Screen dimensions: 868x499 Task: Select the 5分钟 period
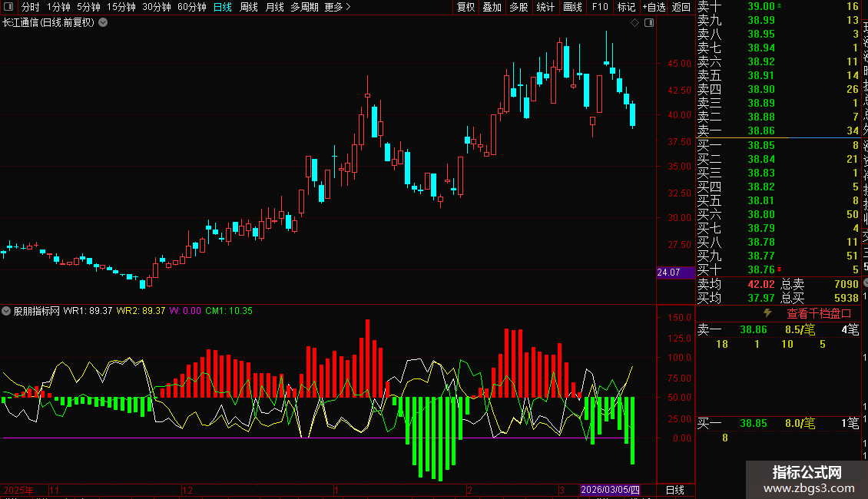tap(88, 7)
